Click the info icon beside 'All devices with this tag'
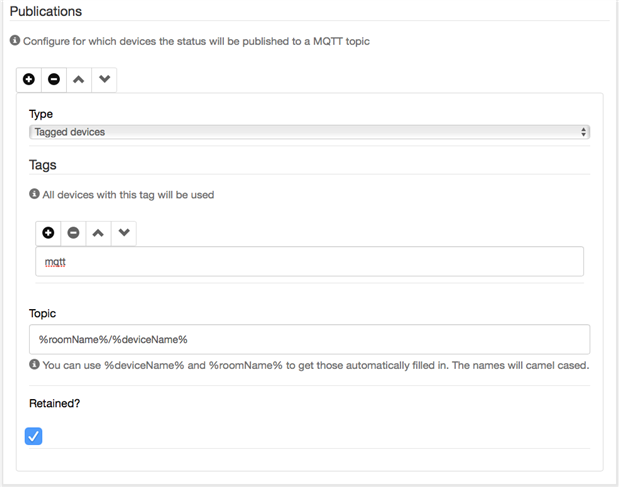 pyautogui.click(x=35, y=194)
